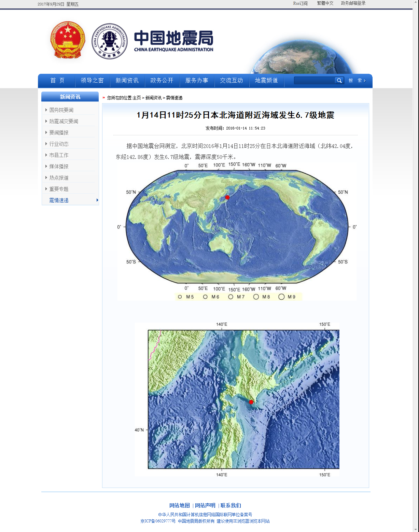Click the M9 magnitude legend circle
Viewport: 419px width, 532px height.
pos(281,297)
